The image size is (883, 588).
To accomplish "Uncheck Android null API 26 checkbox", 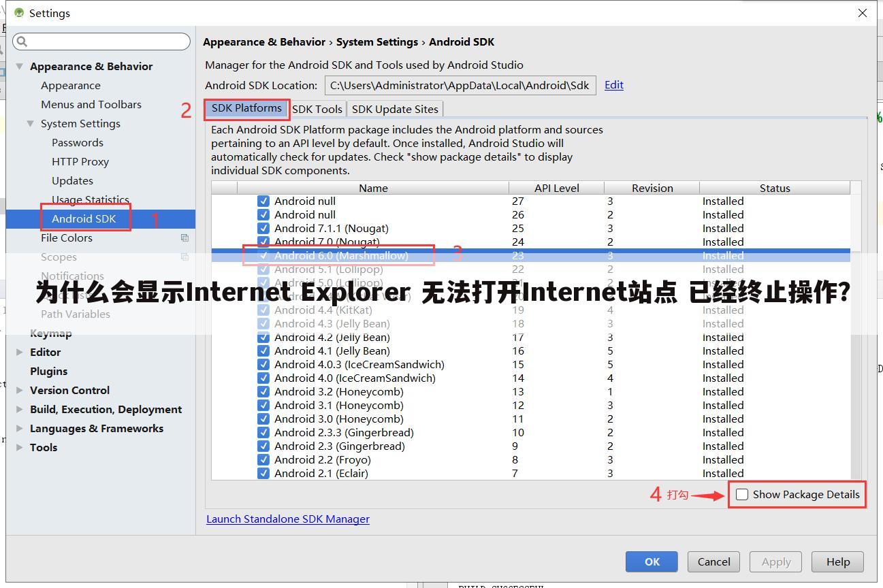I will pyautogui.click(x=263, y=214).
